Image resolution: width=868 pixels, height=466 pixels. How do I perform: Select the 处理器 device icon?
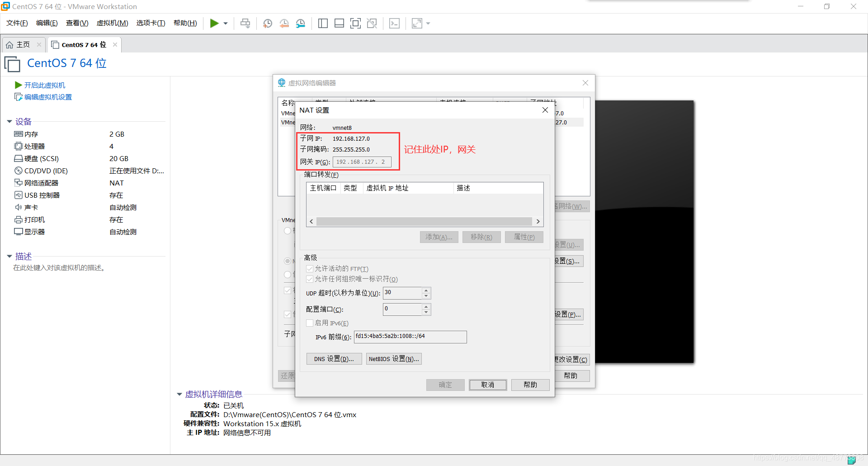coord(19,146)
